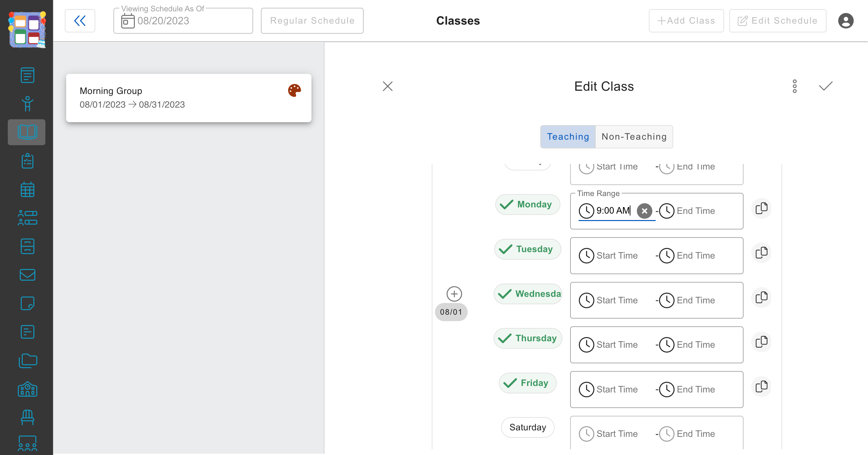
Task: Open Morning Group color palette
Action: 294,91
